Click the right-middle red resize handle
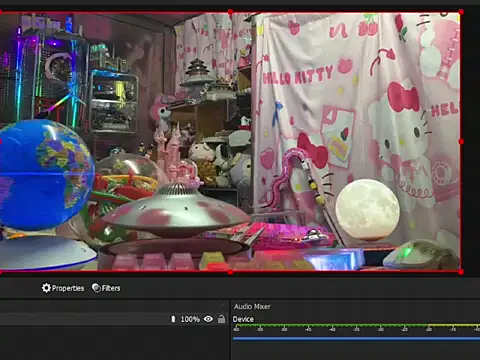Screen dimensions: 480x360 [461, 142]
